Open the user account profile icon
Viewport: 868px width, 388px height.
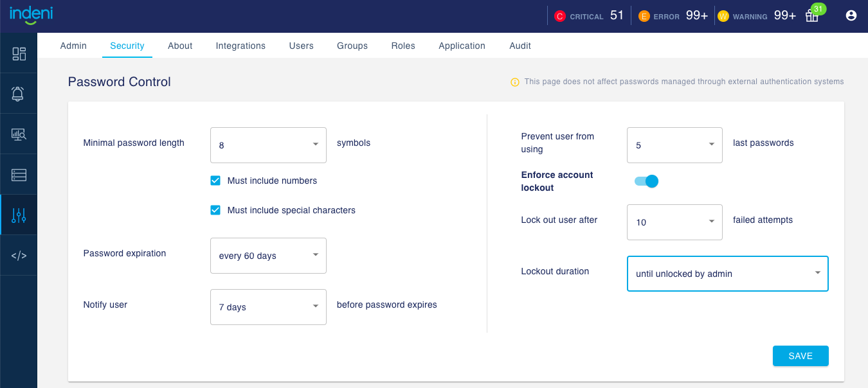point(851,16)
